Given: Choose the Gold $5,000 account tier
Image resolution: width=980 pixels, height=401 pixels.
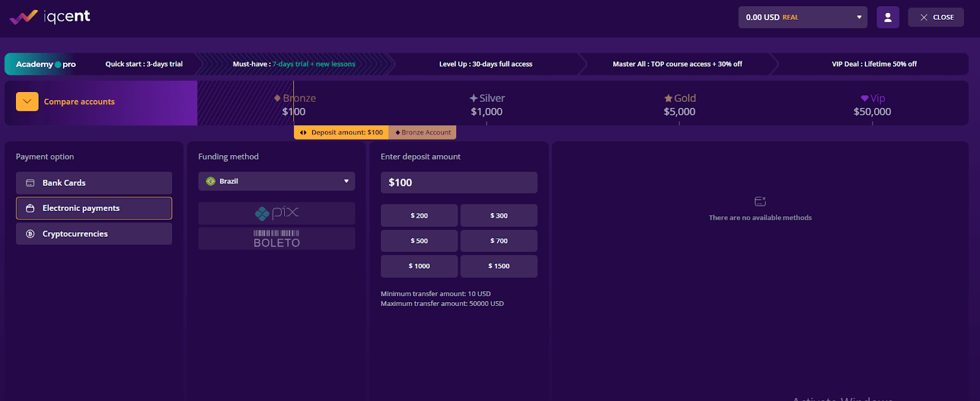Looking at the screenshot, I should click(x=680, y=105).
